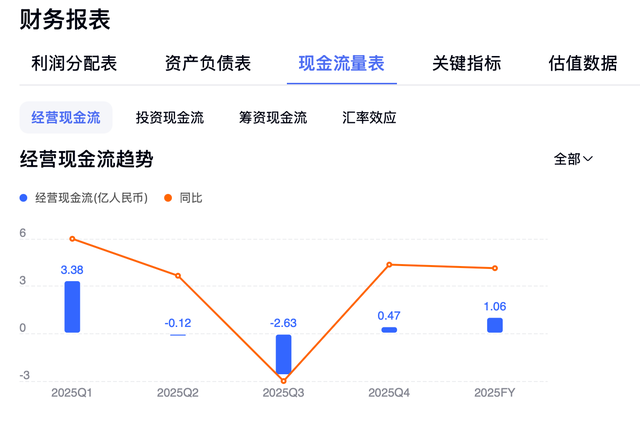Click the 2025Q1 blue bar
Image resolution: width=640 pixels, height=421 pixels.
72,306
